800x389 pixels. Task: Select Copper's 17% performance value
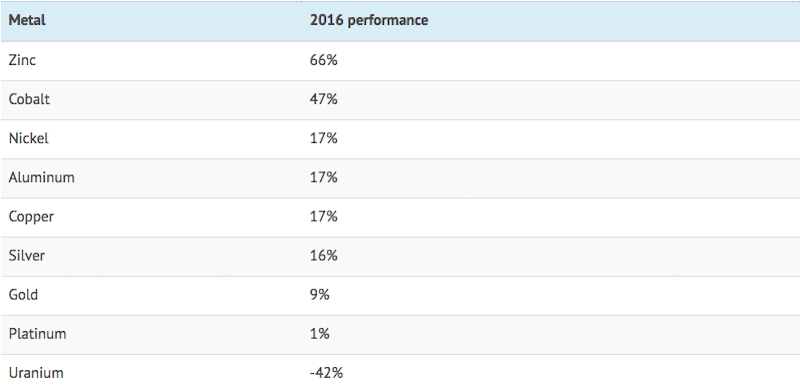coord(323,217)
